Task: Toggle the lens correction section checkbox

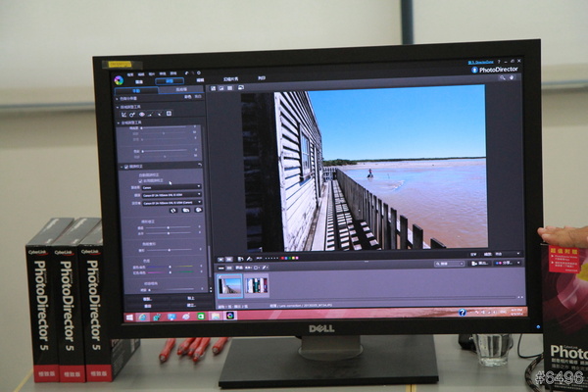Action: click(x=126, y=167)
